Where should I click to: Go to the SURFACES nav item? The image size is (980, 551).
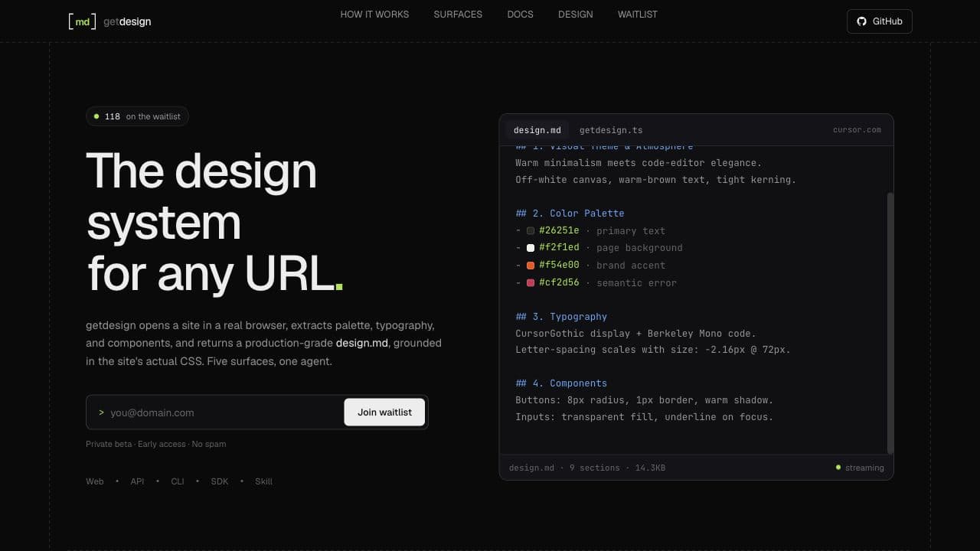458,15
